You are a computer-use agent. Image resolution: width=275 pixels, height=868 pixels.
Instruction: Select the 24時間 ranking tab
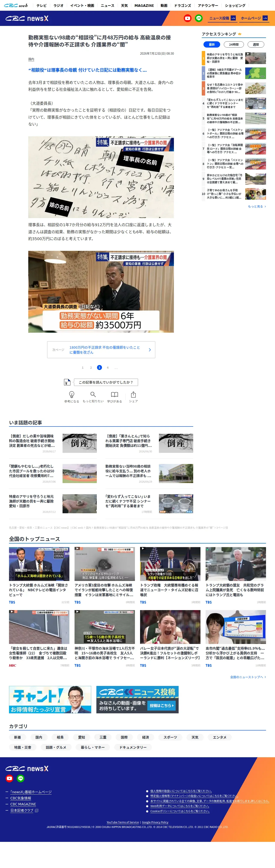pyautogui.click(x=234, y=45)
